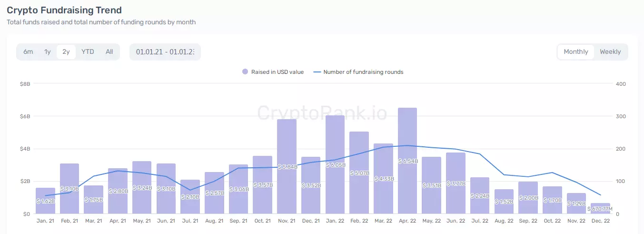Click the blue legend line icon
This screenshot has height=234, width=644.
click(317, 72)
